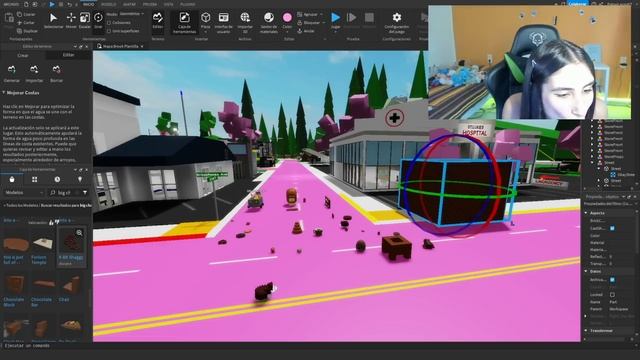Activate the Mover tool
The image size is (640, 360).
coord(71,20)
